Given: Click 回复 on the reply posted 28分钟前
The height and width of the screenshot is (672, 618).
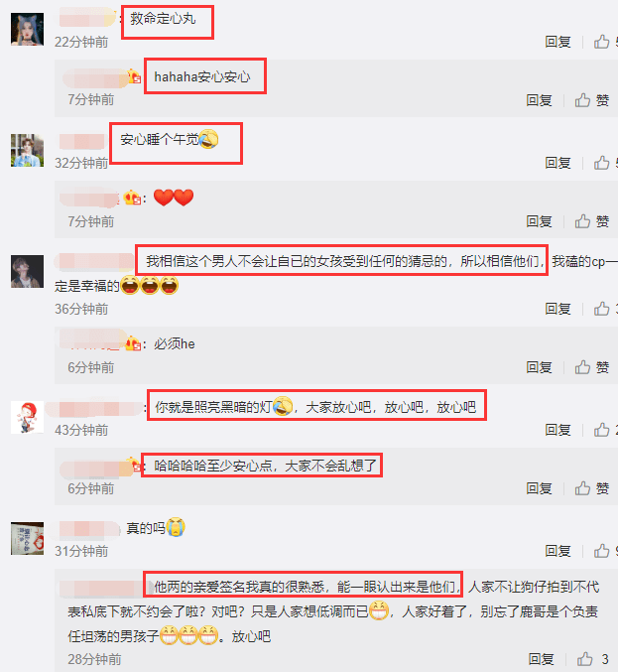Looking at the screenshot, I should 541,659.
